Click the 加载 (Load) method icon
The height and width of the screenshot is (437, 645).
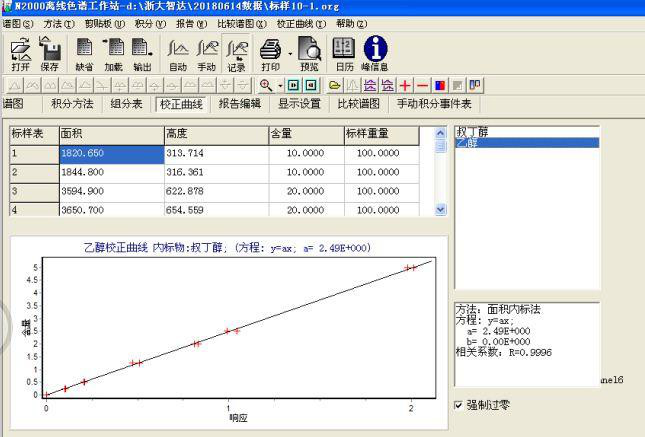pyautogui.click(x=114, y=53)
